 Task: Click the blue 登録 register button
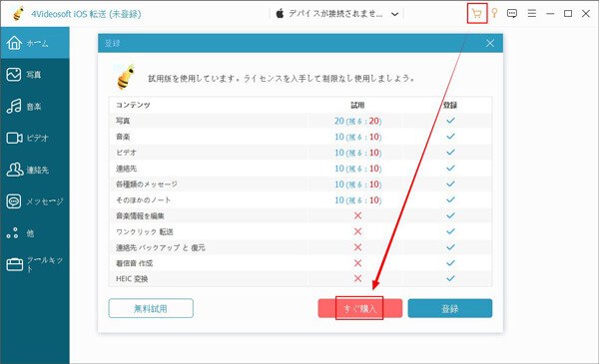point(450,308)
